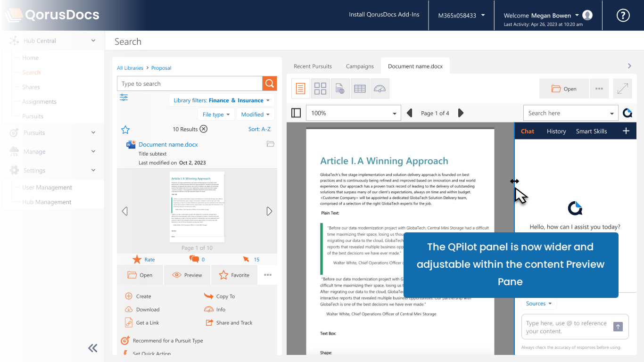The image size is (644, 362).
Task: Send chat message with arrow button
Action: pos(618,327)
